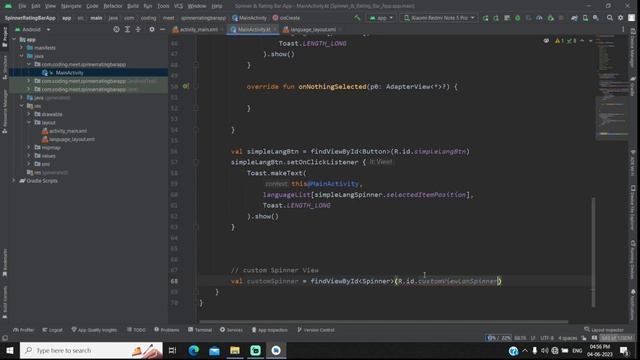Click editor horizontal scrollbar

pos(383,322)
